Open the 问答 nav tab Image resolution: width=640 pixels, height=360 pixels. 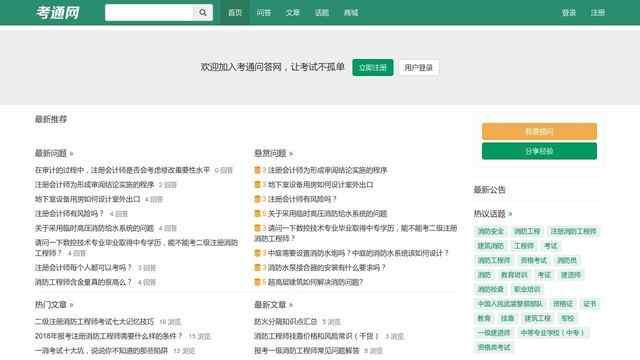(264, 13)
